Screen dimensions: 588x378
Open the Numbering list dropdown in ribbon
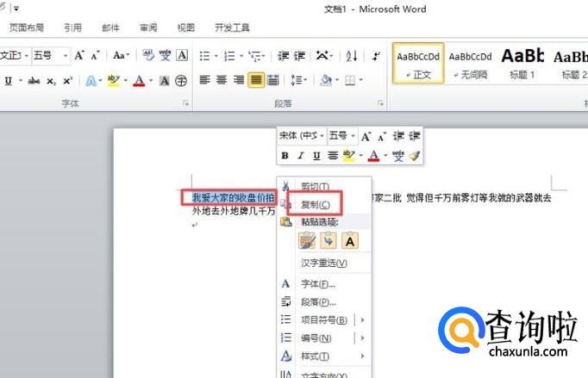(x=241, y=56)
